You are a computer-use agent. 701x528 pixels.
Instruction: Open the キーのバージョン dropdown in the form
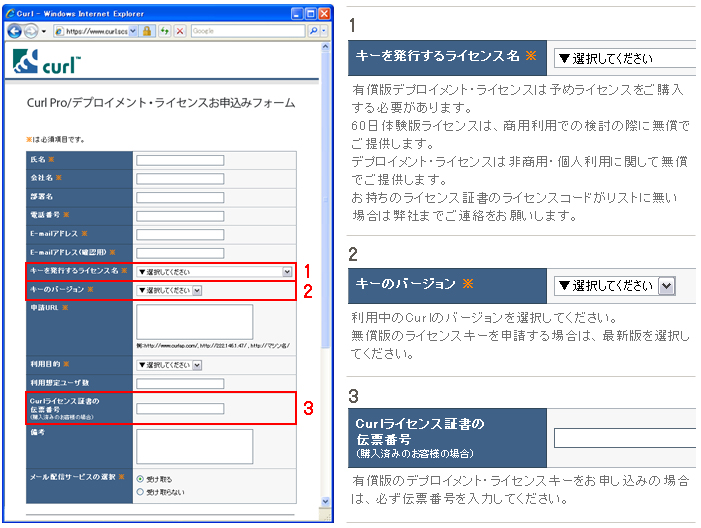coord(169,291)
